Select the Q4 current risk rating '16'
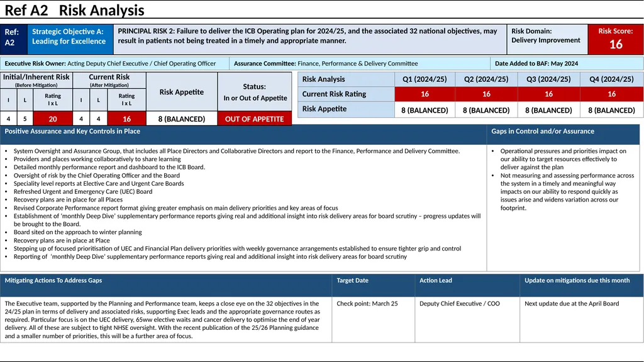The image size is (644, 362). pos(611,94)
